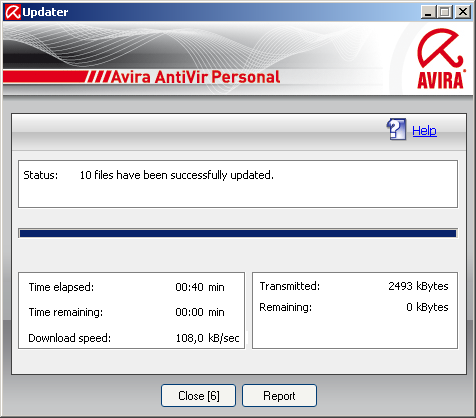Click the Help question mark icon
This screenshot has width=476, height=418.
(x=396, y=129)
